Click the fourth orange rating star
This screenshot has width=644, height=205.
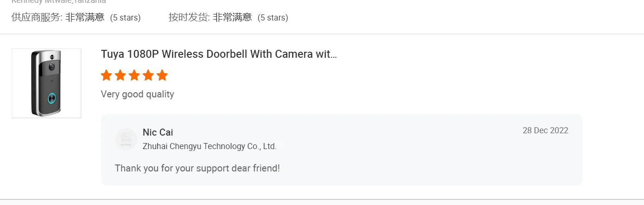(x=148, y=75)
